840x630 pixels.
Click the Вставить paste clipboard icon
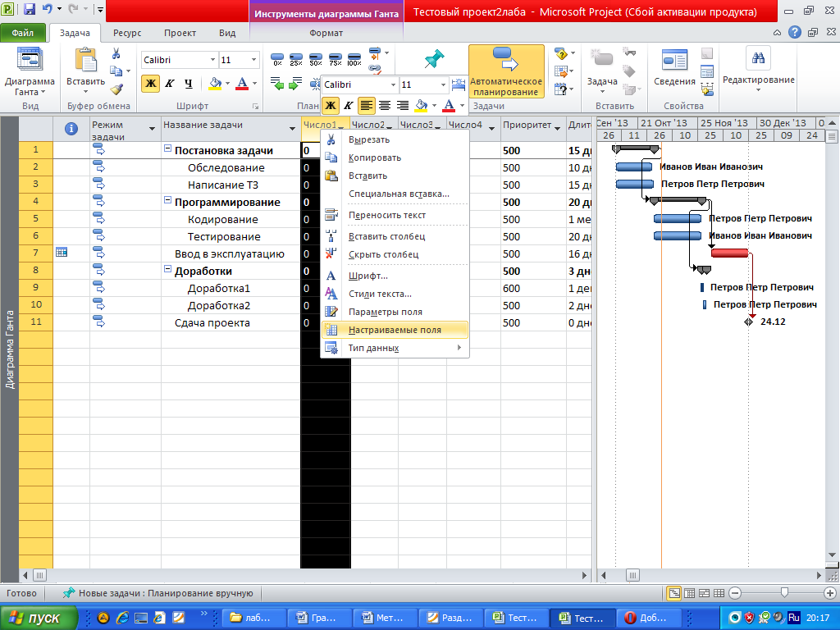[85, 60]
